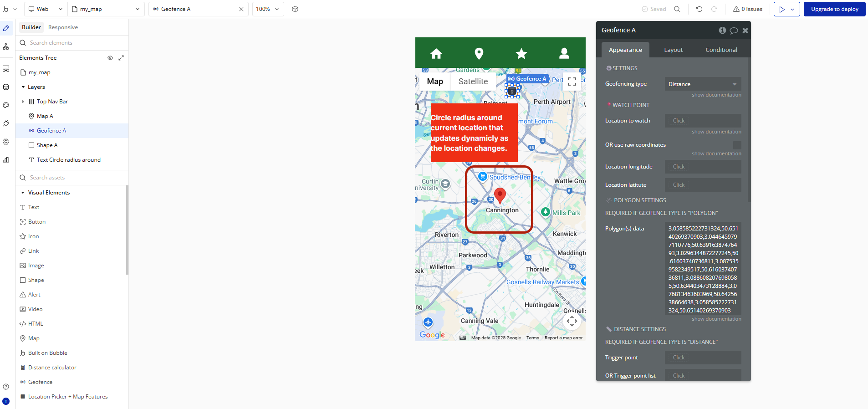Click the Search assets field
868x409 pixels.
point(72,178)
